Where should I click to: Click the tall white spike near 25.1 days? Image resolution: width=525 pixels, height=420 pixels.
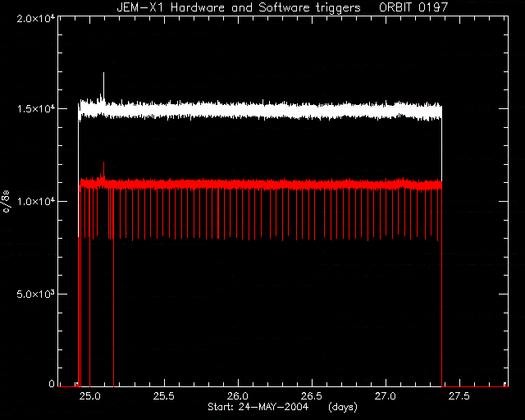[103, 85]
